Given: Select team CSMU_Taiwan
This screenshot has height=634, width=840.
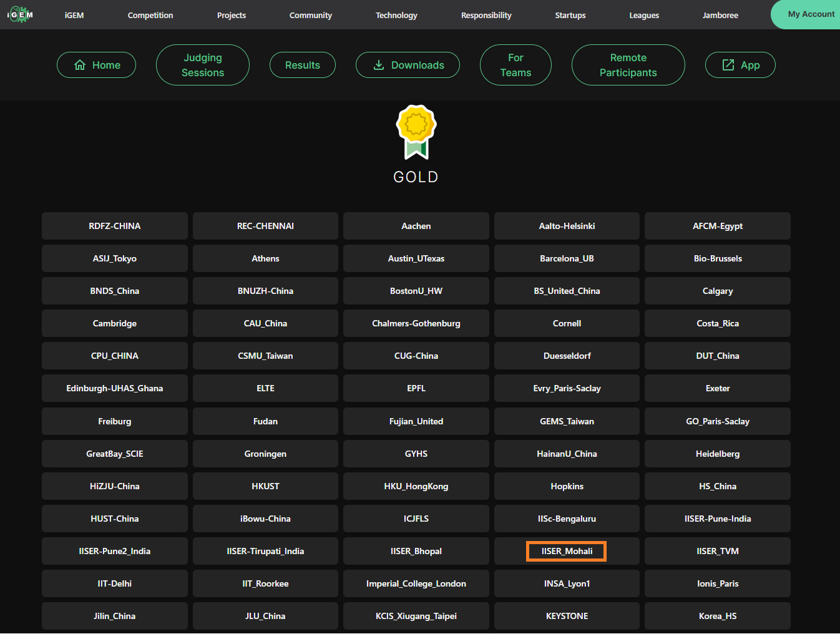Looking at the screenshot, I should [265, 356].
